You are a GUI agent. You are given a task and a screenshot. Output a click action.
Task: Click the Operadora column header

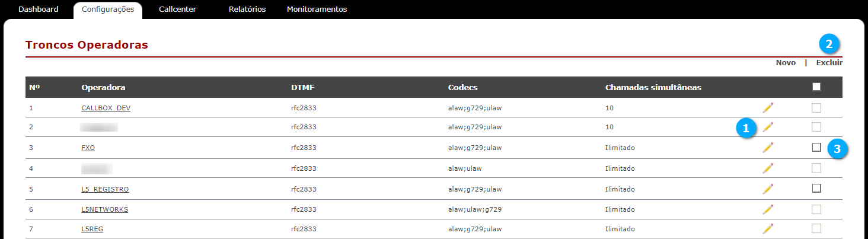click(x=103, y=87)
